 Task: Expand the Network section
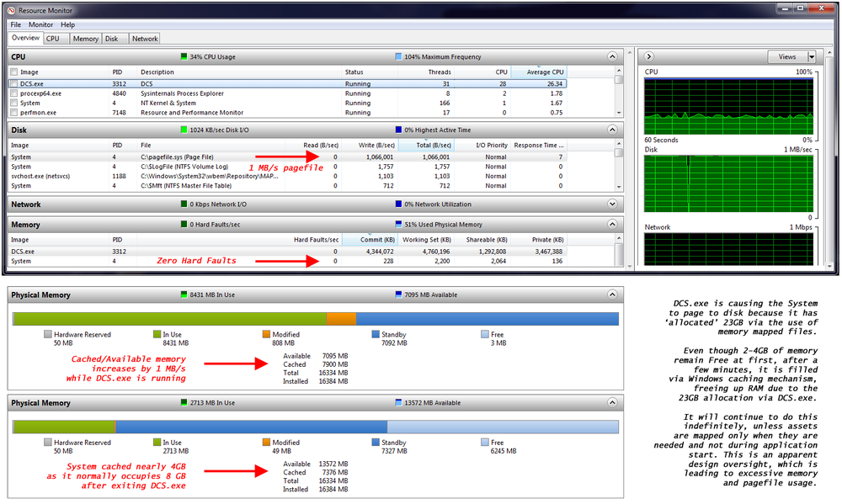(612, 204)
